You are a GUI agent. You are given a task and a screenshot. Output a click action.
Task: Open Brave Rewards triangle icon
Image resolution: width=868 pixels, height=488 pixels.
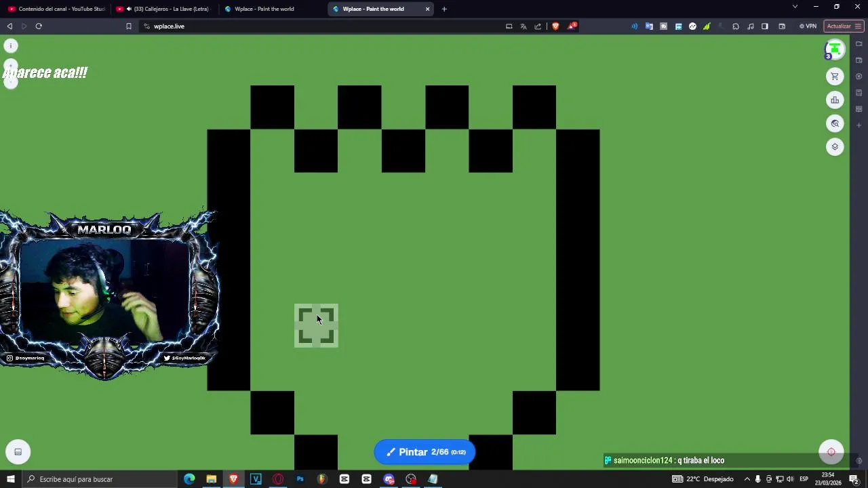click(572, 26)
